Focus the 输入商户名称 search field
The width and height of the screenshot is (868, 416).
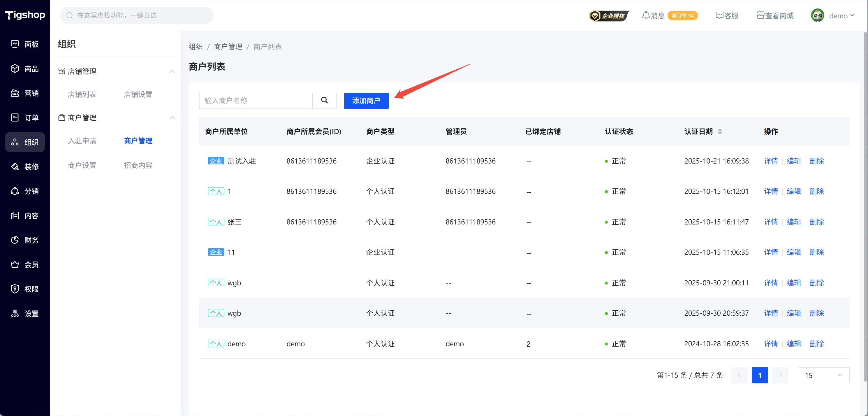tap(256, 101)
